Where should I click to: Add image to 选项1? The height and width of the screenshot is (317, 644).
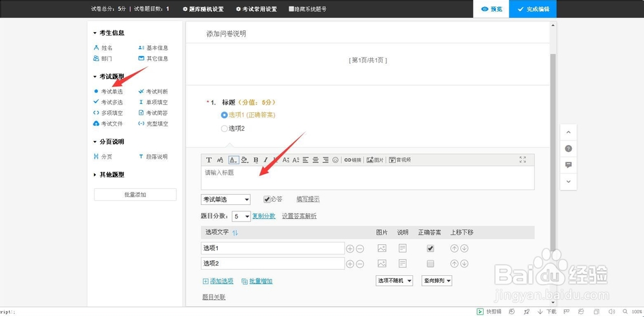pos(382,248)
